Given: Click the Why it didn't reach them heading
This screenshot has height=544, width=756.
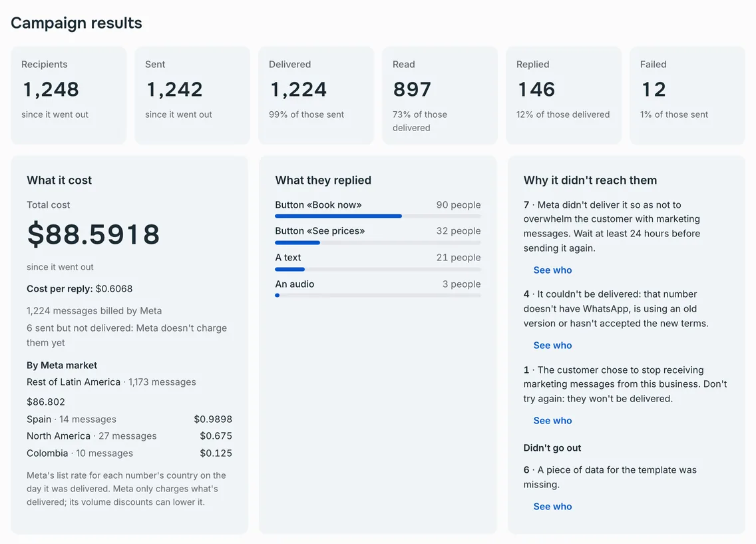Looking at the screenshot, I should pyautogui.click(x=590, y=180).
